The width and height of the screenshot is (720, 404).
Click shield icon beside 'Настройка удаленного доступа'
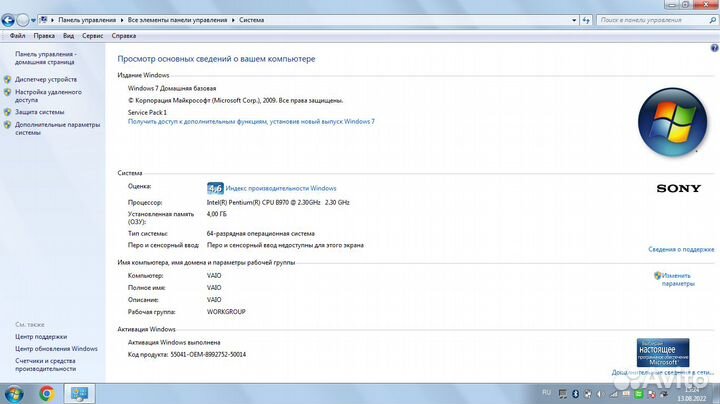7,92
